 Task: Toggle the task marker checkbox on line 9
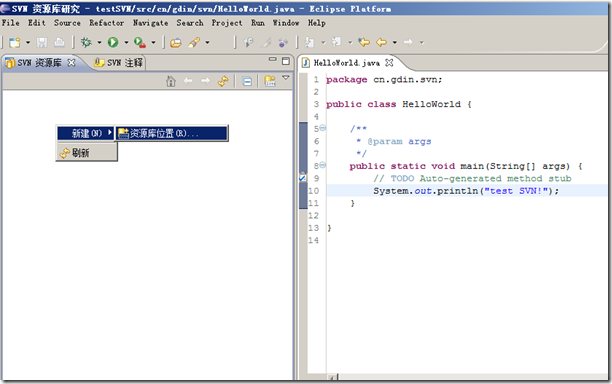click(302, 178)
